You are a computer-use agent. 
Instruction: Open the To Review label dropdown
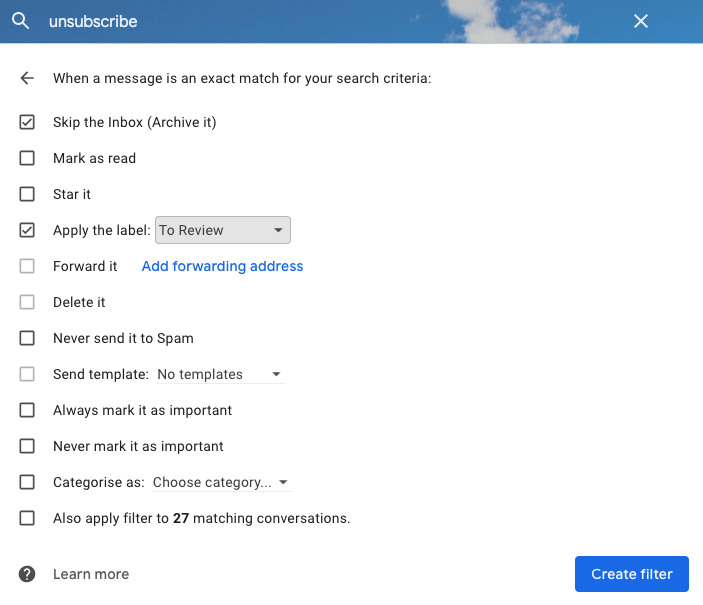click(222, 230)
